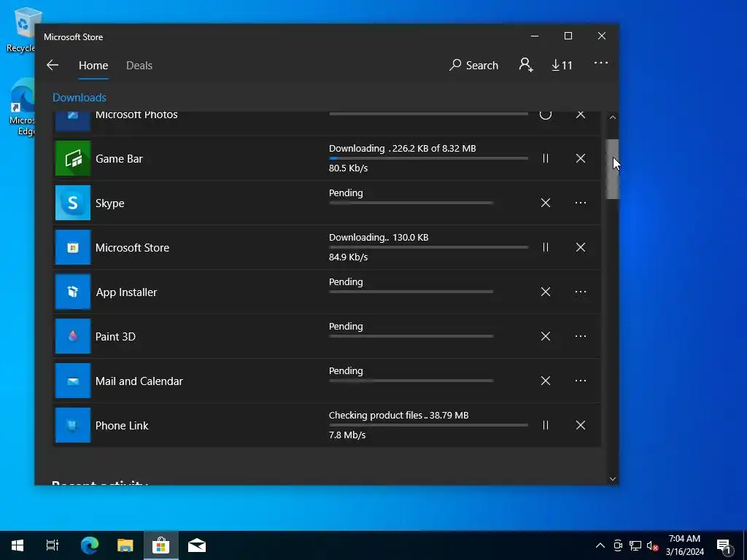Show hidden system tray icons

pos(600,545)
